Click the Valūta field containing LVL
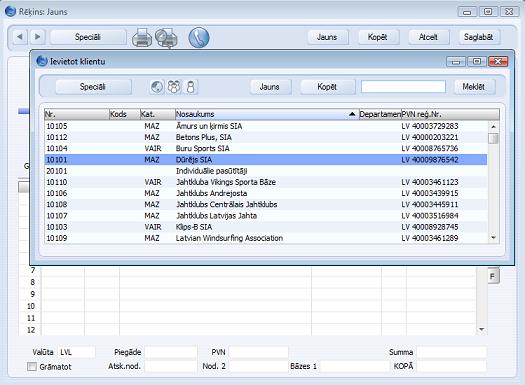525x385 pixels. click(x=77, y=352)
